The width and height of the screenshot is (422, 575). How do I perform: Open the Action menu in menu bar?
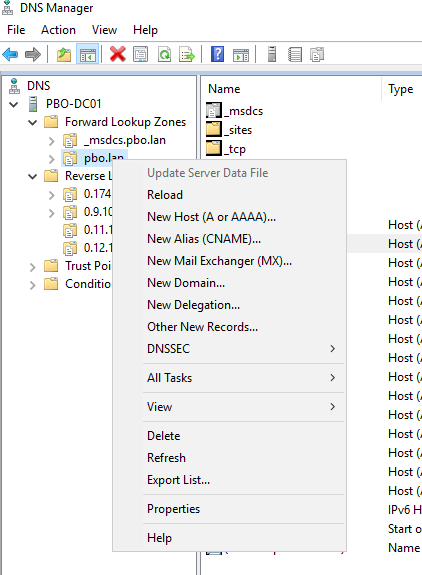[x=58, y=30]
